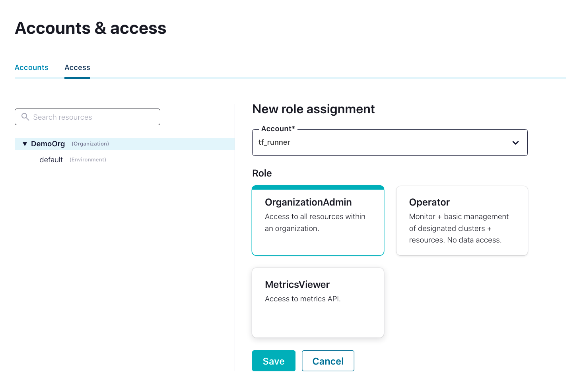
Task: Select the Operator role card
Action: coord(462,220)
